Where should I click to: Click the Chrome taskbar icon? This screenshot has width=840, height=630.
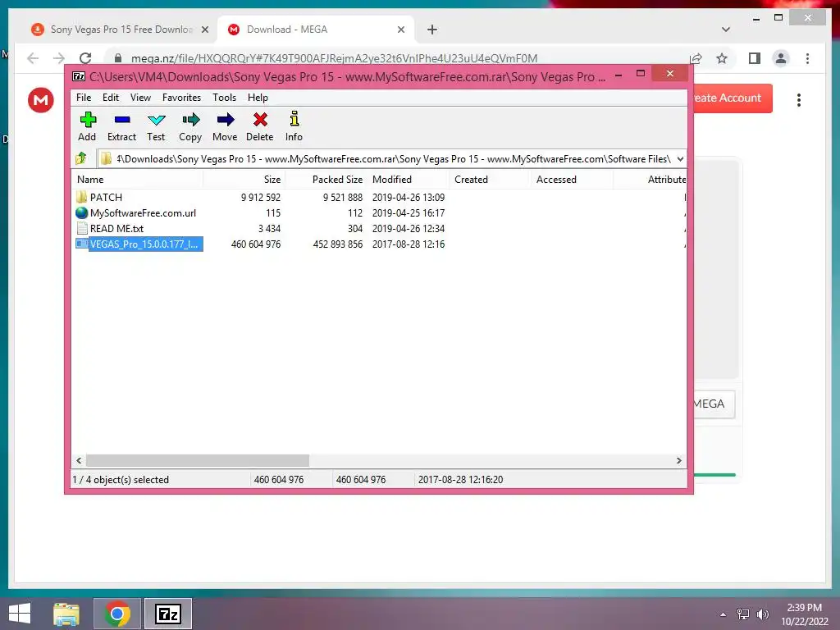coord(117,614)
